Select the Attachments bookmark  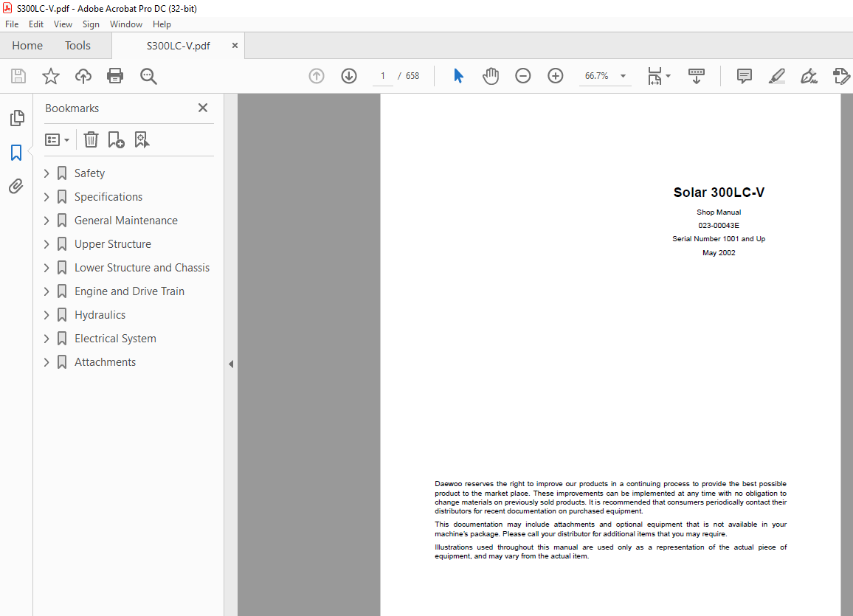pyautogui.click(x=105, y=362)
